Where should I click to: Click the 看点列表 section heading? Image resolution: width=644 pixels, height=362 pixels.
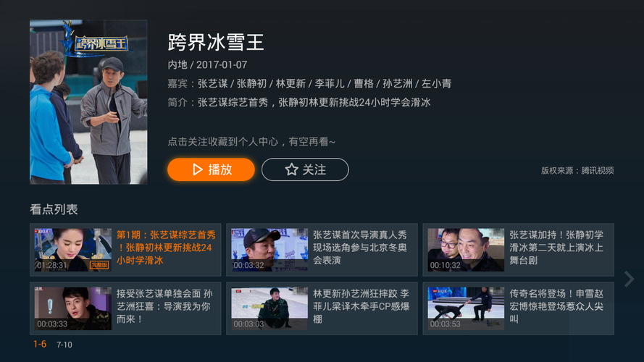click(54, 209)
